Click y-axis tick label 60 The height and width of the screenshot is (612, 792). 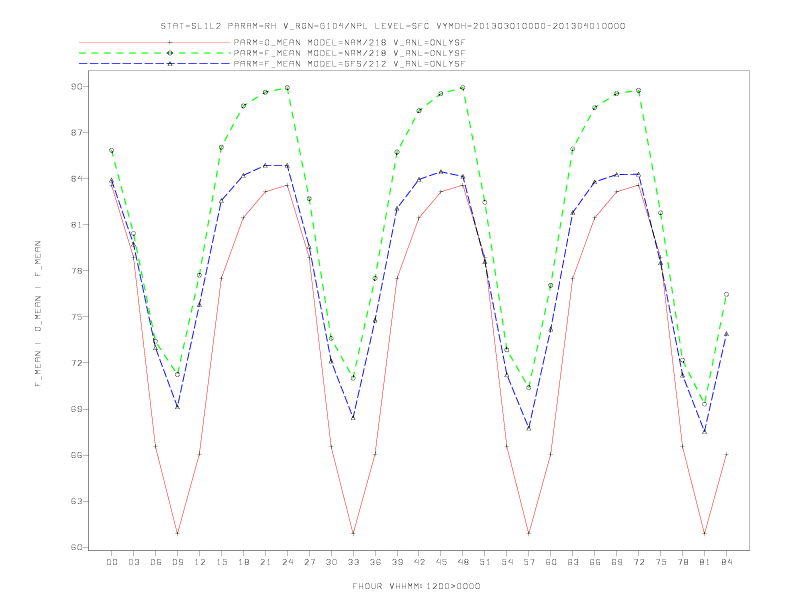coord(77,547)
